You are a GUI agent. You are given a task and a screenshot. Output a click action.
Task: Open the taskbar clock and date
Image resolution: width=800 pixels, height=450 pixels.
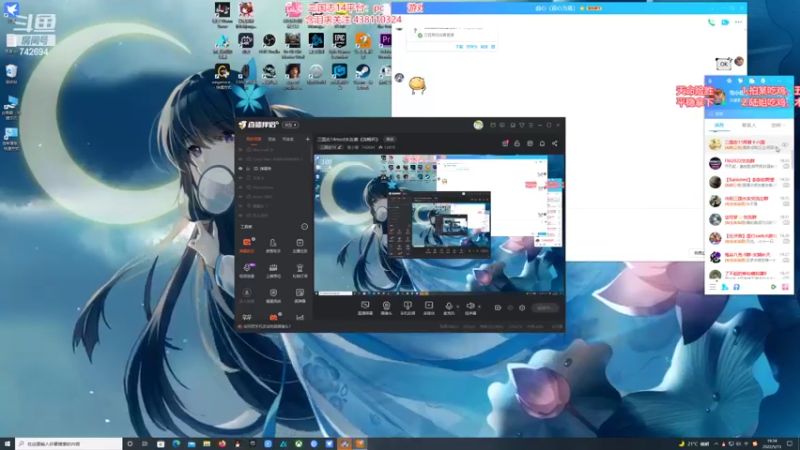tap(771, 444)
